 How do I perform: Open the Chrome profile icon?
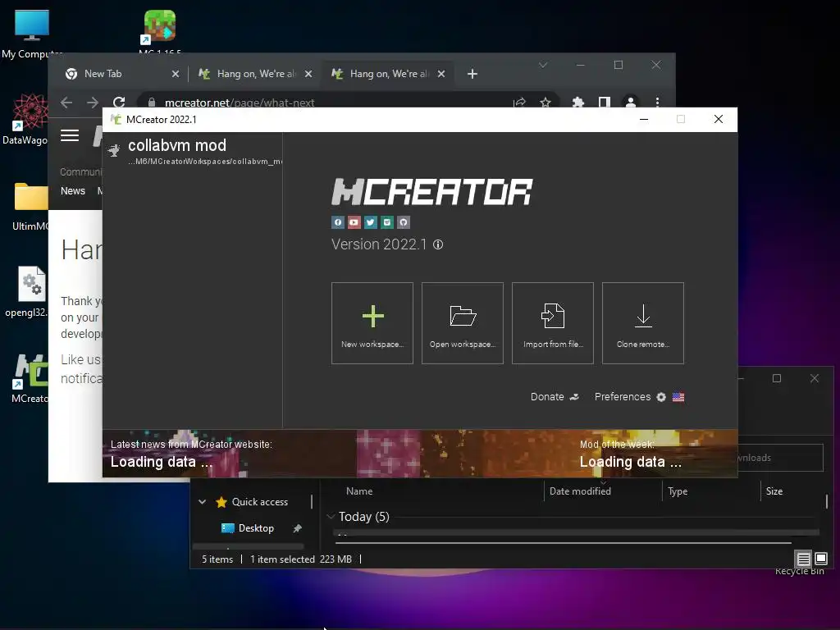(x=631, y=103)
